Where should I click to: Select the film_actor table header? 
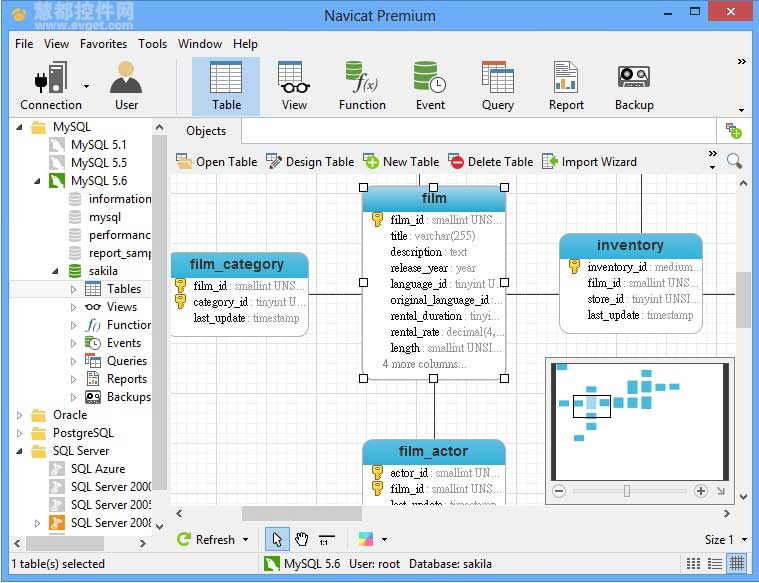434,451
